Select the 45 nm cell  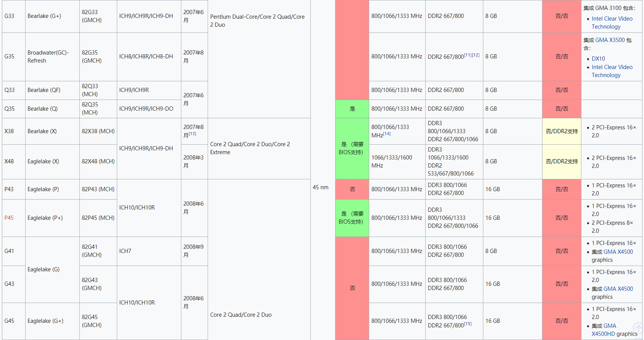click(x=323, y=170)
